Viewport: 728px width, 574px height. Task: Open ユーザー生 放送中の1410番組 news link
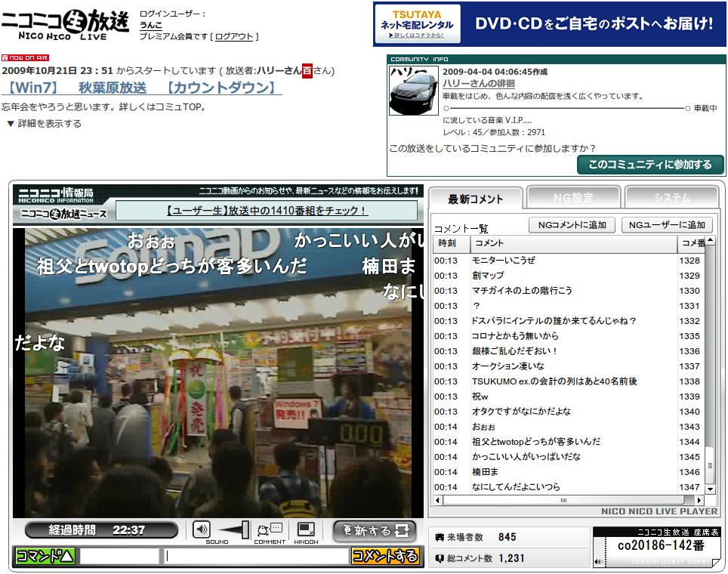(266, 211)
